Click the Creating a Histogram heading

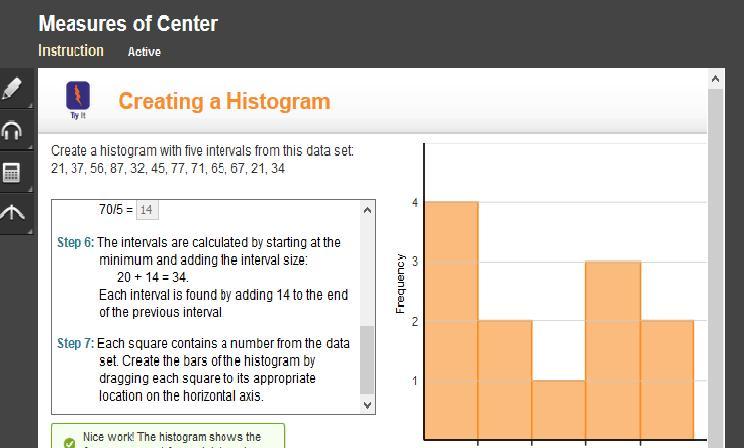point(224,101)
